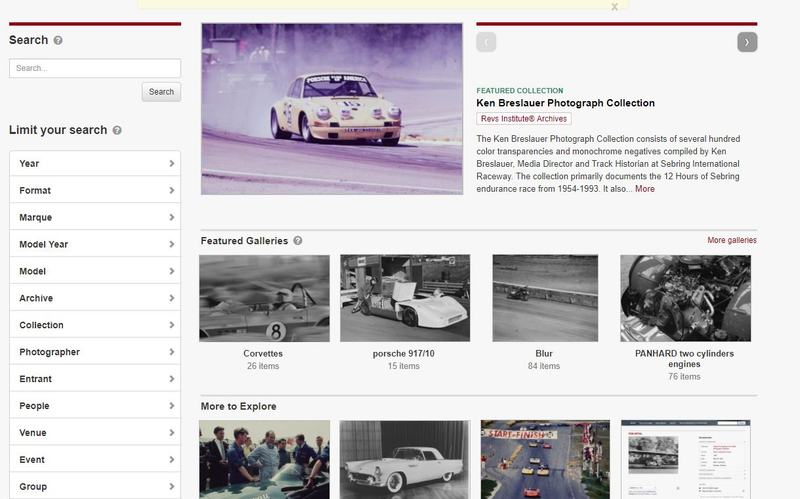Click the Blur gallery title

544,354
